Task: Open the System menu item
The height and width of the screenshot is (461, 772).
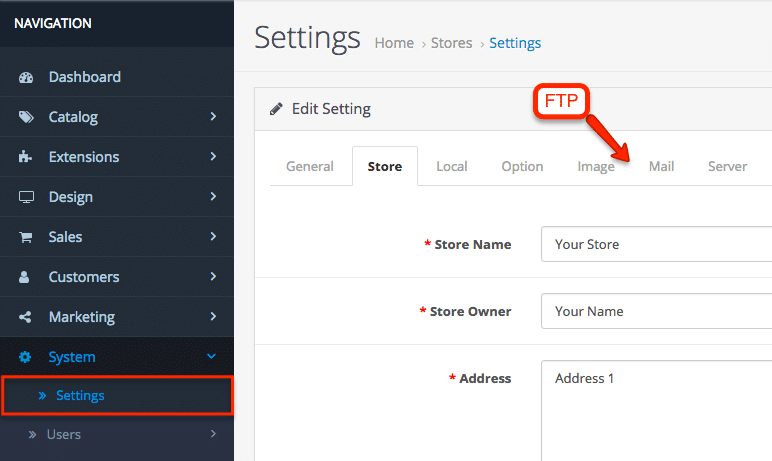Action: click(117, 357)
